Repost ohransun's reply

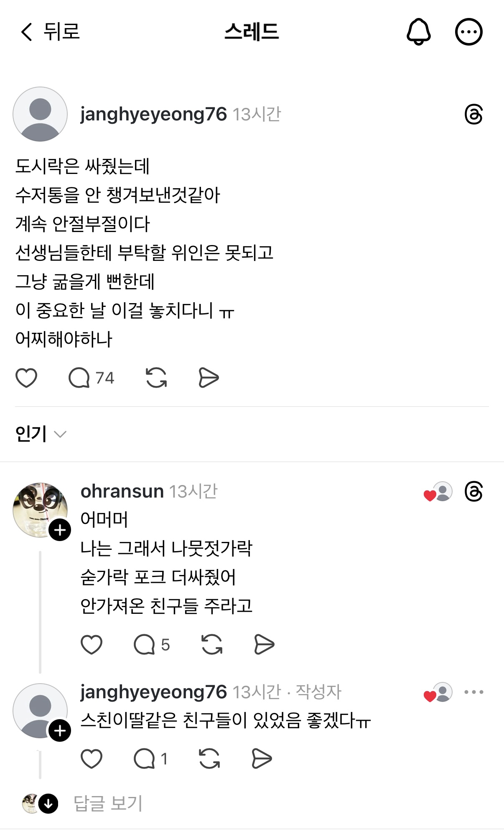coord(212,644)
